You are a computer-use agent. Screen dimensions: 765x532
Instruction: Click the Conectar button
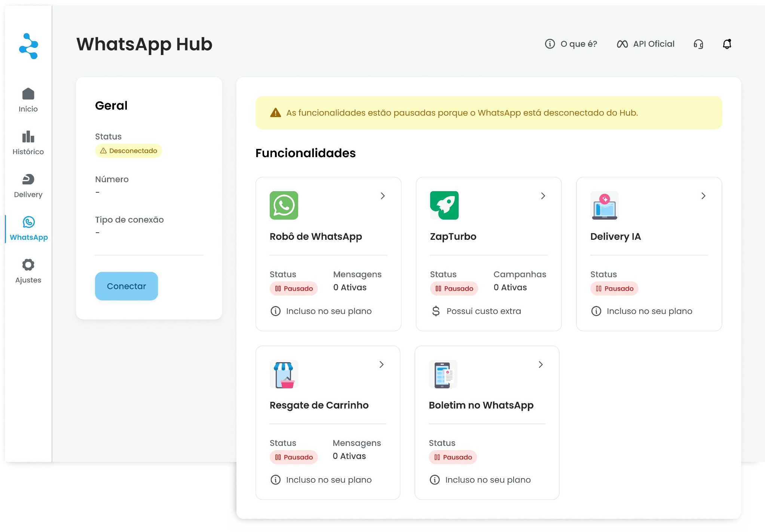point(126,286)
